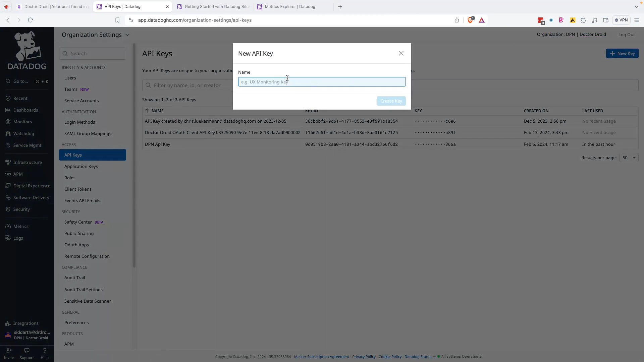Select Service Accounts in settings menu
Viewport: 644px width, 362px height.
pyautogui.click(x=82, y=101)
